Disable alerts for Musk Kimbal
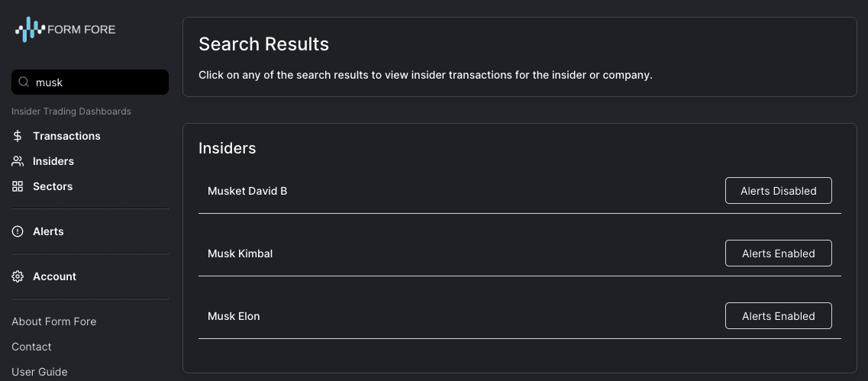Image resolution: width=868 pixels, height=381 pixels. click(779, 253)
